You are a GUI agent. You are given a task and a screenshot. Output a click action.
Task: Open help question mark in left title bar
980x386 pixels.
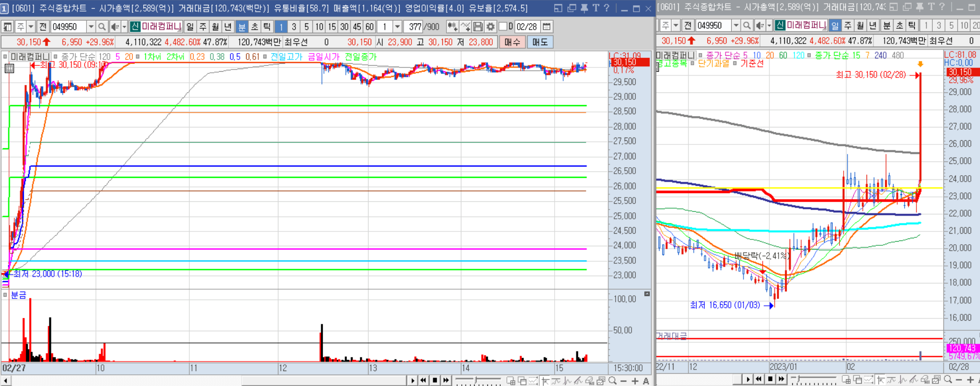[607, 8]
